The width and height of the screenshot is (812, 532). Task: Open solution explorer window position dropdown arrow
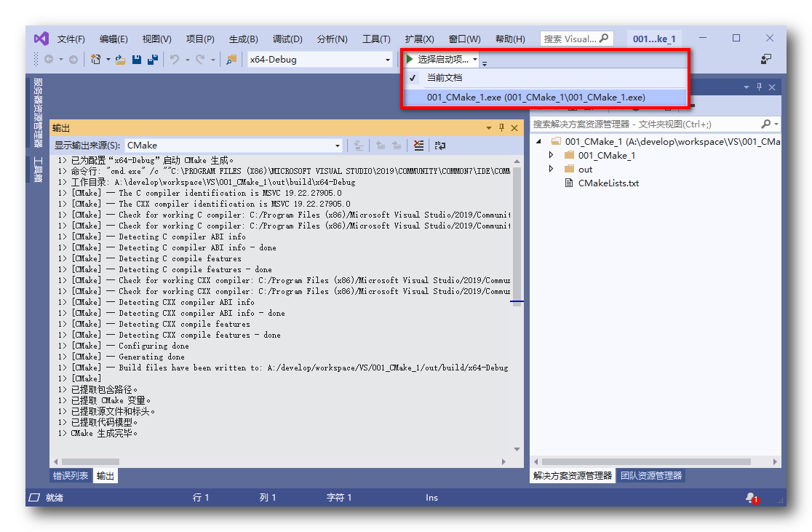click(747, 87)
